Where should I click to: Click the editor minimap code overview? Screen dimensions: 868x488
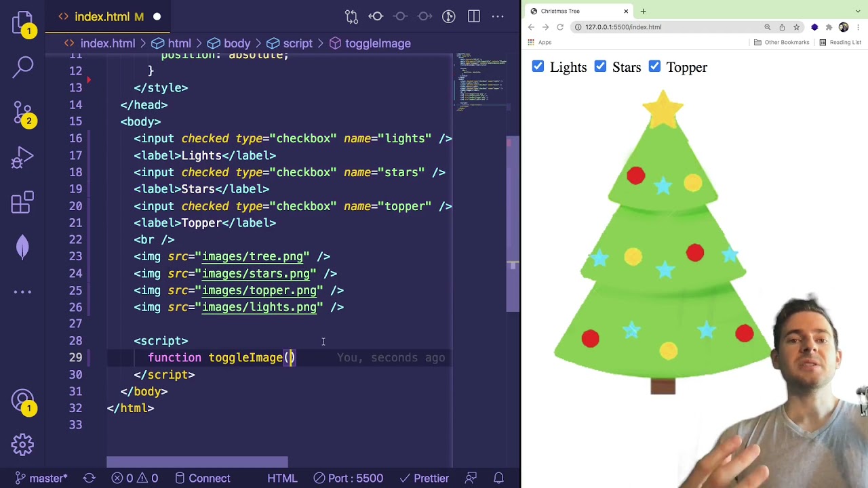(x=480, y=81)
